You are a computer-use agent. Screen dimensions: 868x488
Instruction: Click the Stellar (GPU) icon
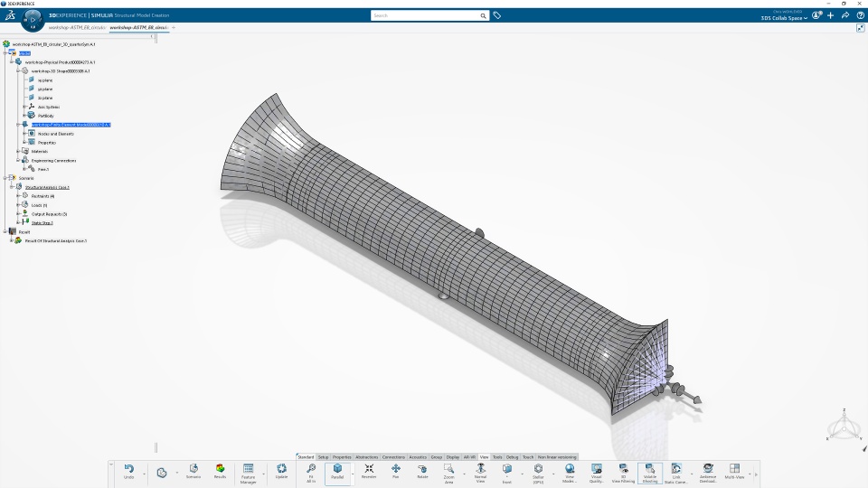coord(538,469)
